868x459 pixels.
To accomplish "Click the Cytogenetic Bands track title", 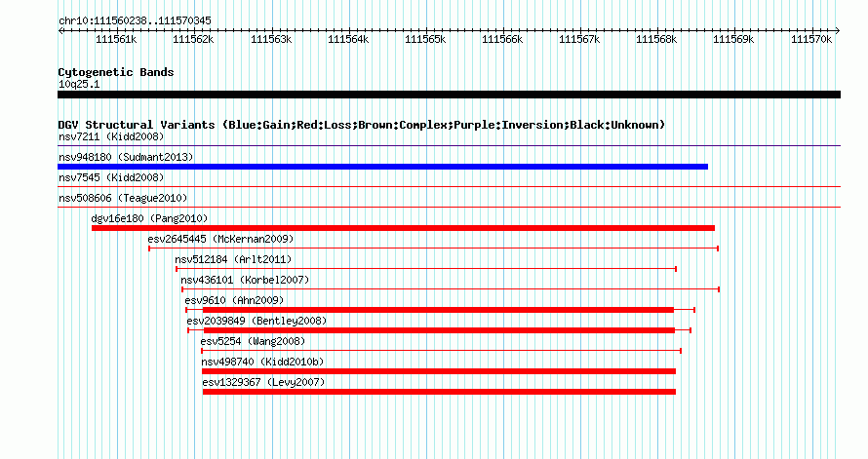I will point(116,72).
